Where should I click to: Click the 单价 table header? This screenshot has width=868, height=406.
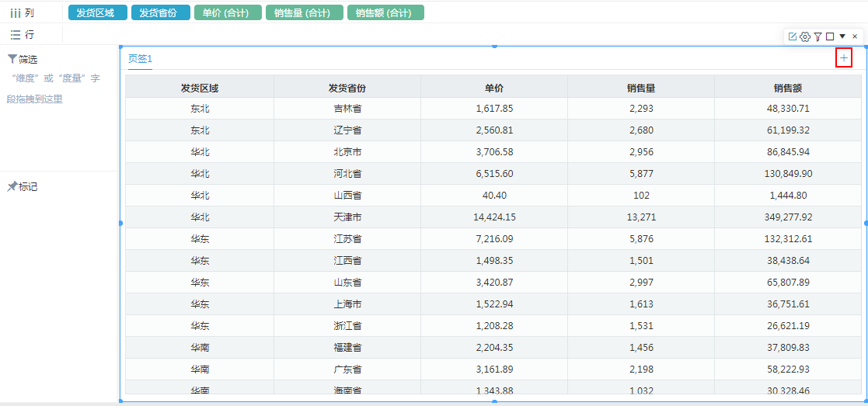(x=494, y=88)
